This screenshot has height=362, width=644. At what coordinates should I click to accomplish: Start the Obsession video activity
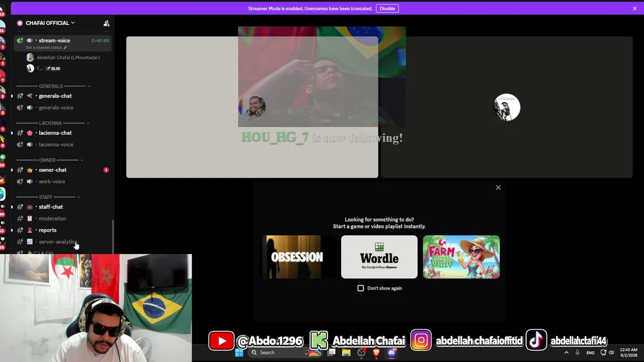click(297, 257)
